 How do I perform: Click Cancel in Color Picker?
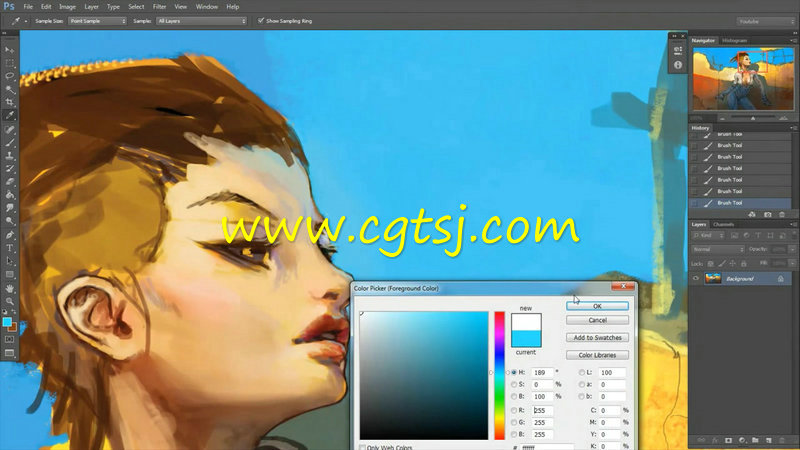click(597, 320)
